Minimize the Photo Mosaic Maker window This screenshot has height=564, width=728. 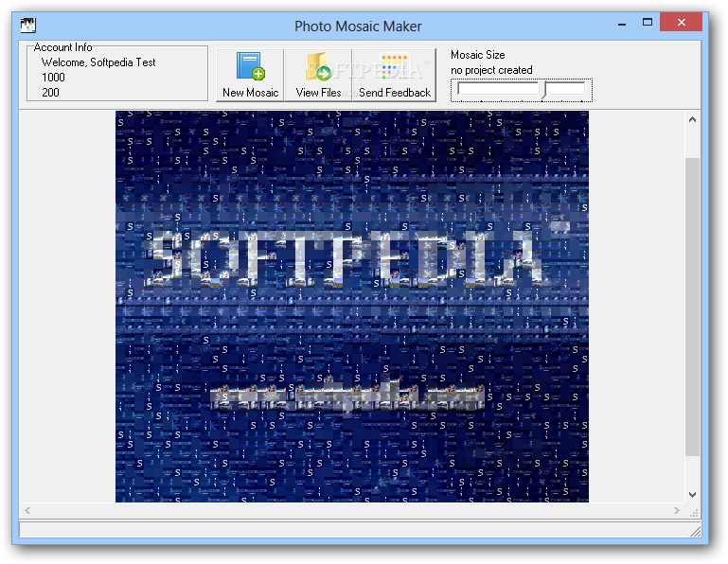(x=622, y=23)
